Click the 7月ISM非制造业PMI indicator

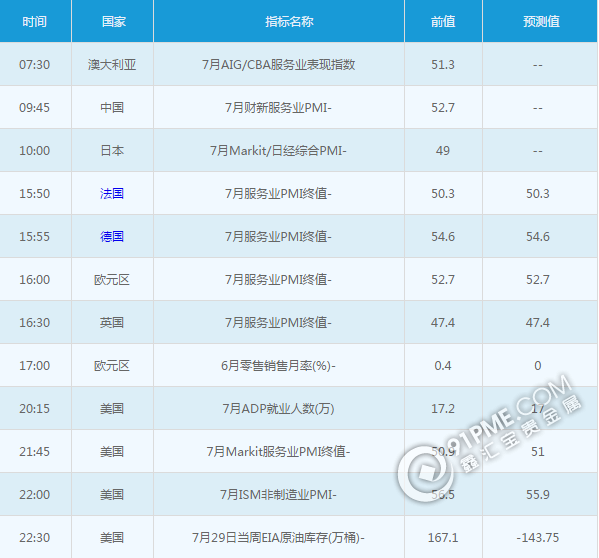pyautogui.click(x=278, y=495)
